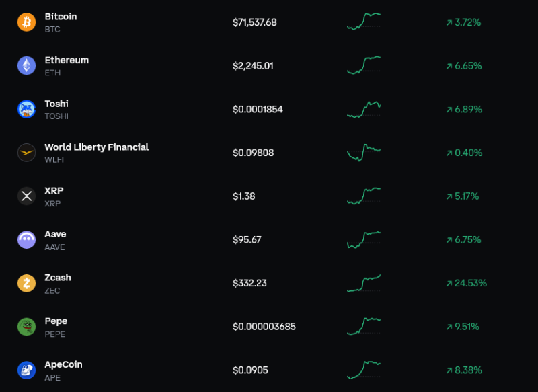
Task: Open the Pepe frog icon
Action: click(x=26, y=327)
